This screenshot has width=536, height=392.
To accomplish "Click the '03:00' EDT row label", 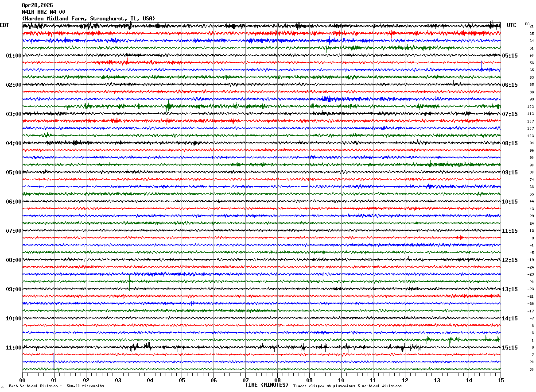I will (x=14, y=114).
